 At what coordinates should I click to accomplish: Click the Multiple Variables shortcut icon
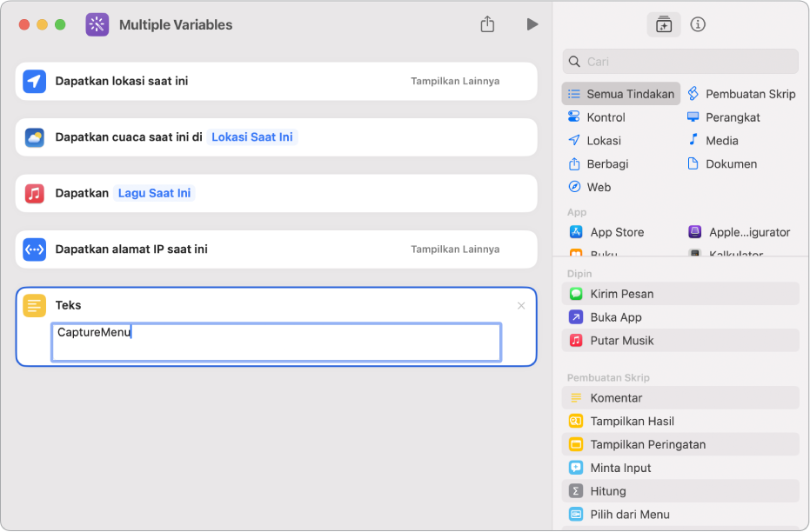97,24
